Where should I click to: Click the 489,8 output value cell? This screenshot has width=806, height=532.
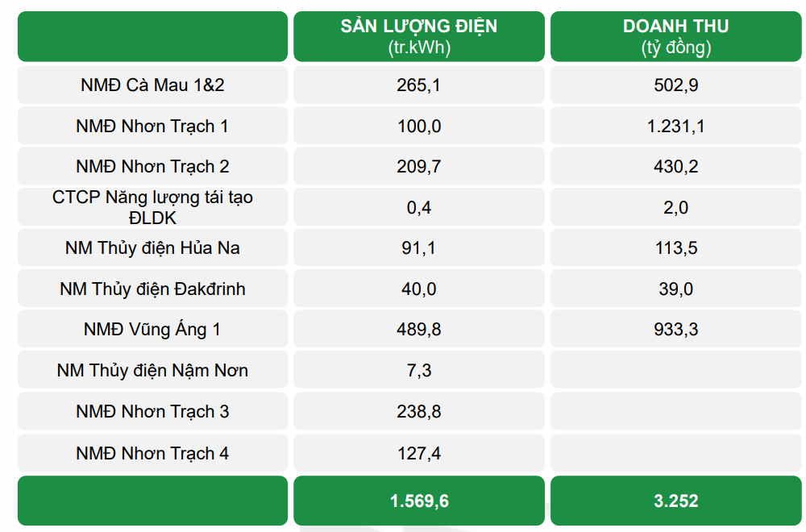click(x=419, y=330)
